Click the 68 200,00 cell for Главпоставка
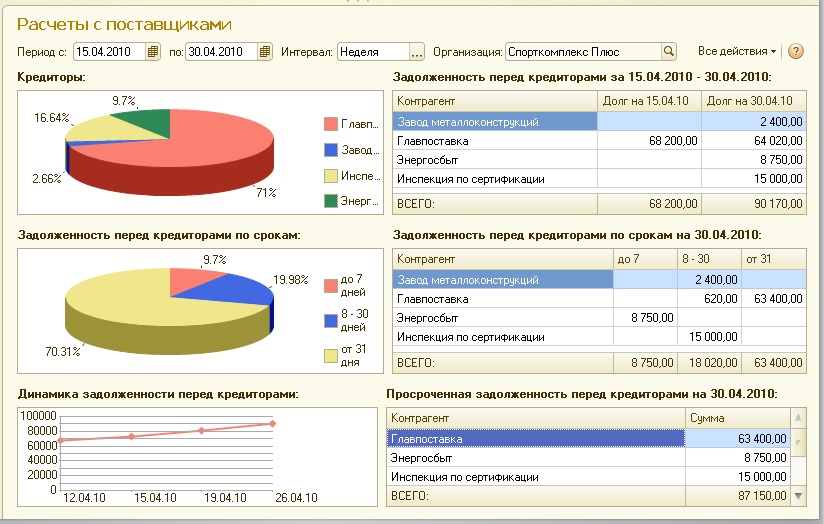Screen dimensions: 824x524 [x=650, y=141]
